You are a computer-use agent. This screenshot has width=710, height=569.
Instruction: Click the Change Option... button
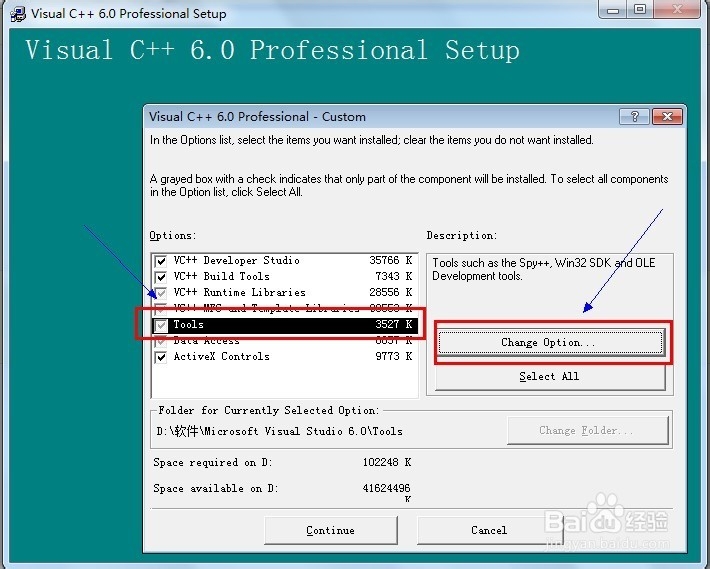(550, 342)
